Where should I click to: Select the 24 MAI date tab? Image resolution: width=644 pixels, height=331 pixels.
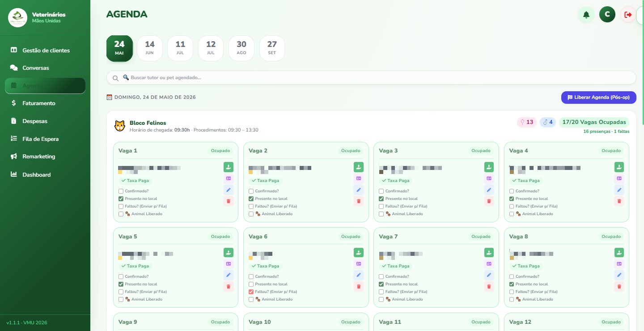click(x=119, y=48)
